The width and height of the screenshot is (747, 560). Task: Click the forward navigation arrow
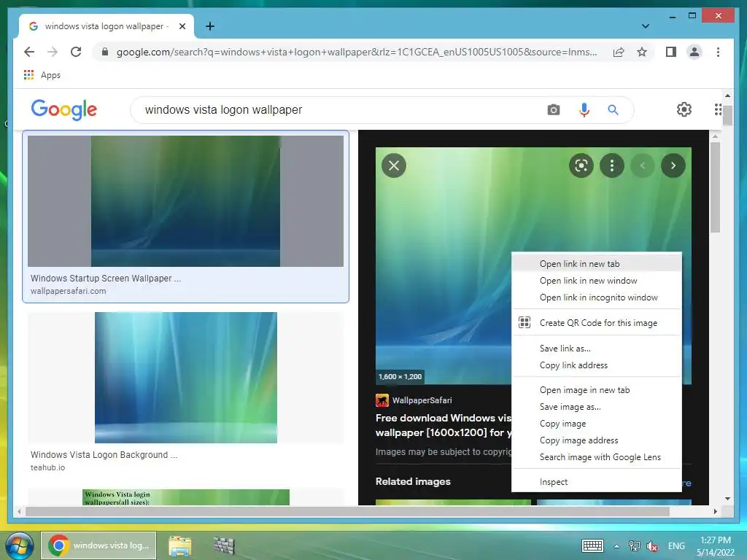click(53, 52)
